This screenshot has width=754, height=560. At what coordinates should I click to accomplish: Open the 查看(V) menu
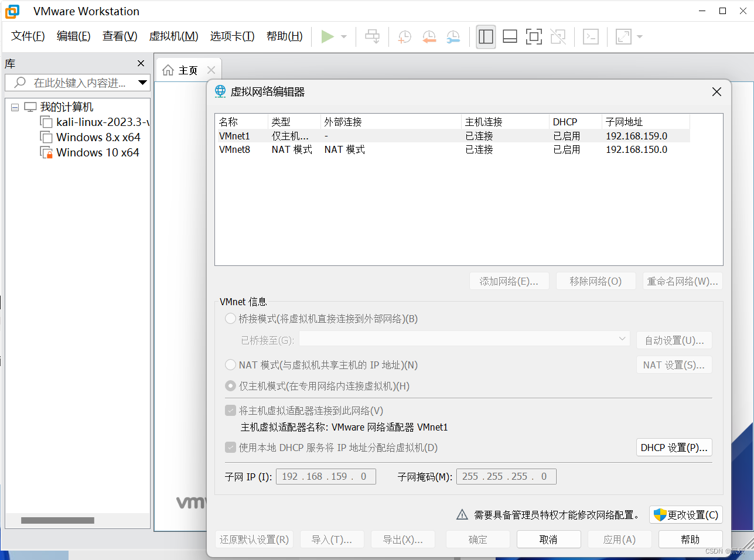(120, 36)
